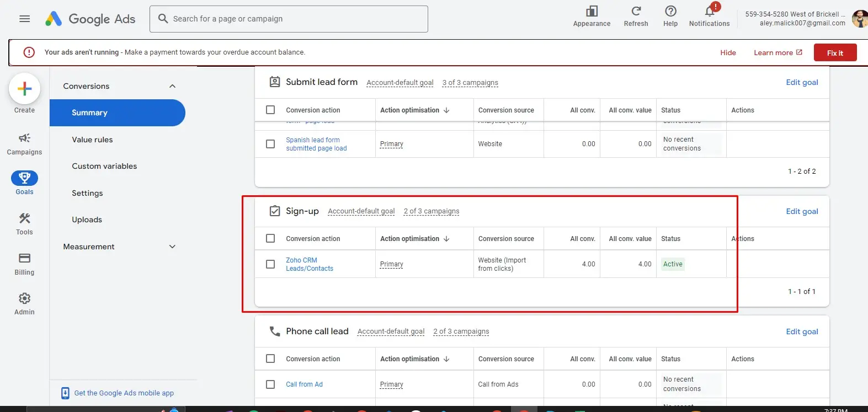Open Value rules menu item
This screenshot has height=412, width=868.
[x=92, y=140]
